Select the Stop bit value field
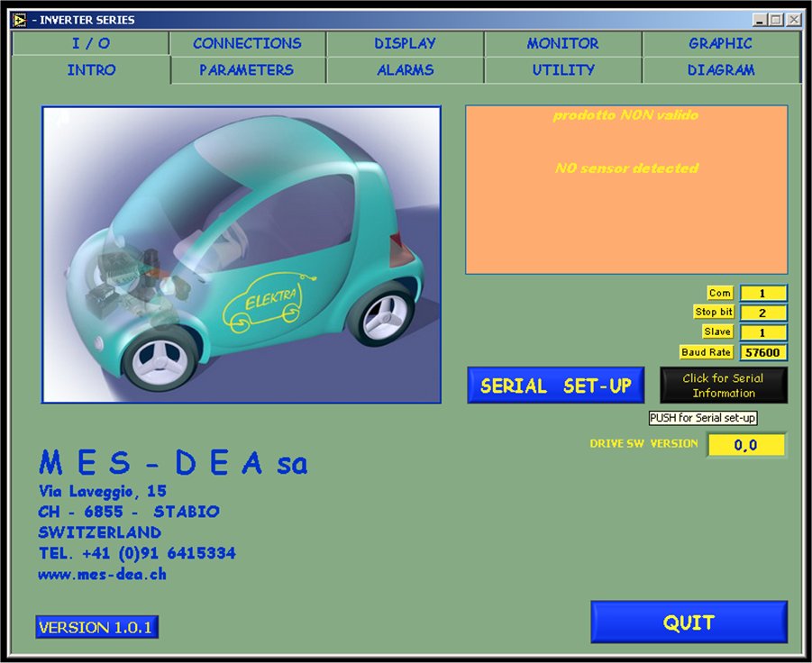 pos(763,313)
